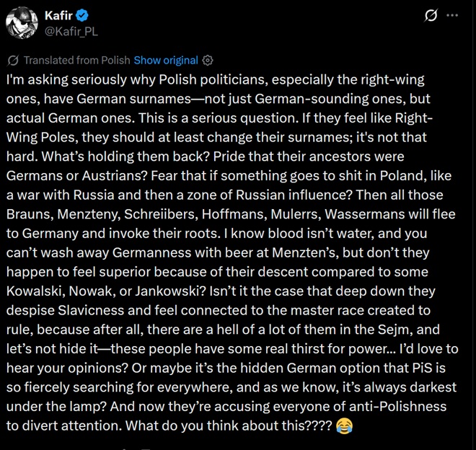Screen dimensions: 476x450
Task: Click the Translated from Polish label
Action: 76,60
